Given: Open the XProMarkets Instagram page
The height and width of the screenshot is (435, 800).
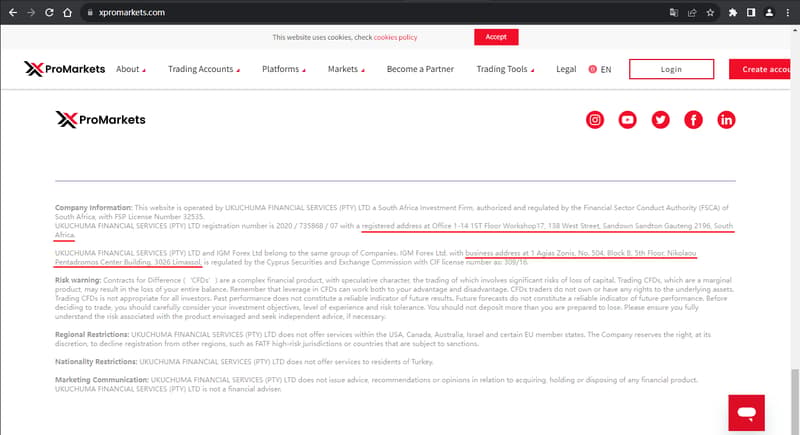Looking at the screenshot, I should point(595,120).
